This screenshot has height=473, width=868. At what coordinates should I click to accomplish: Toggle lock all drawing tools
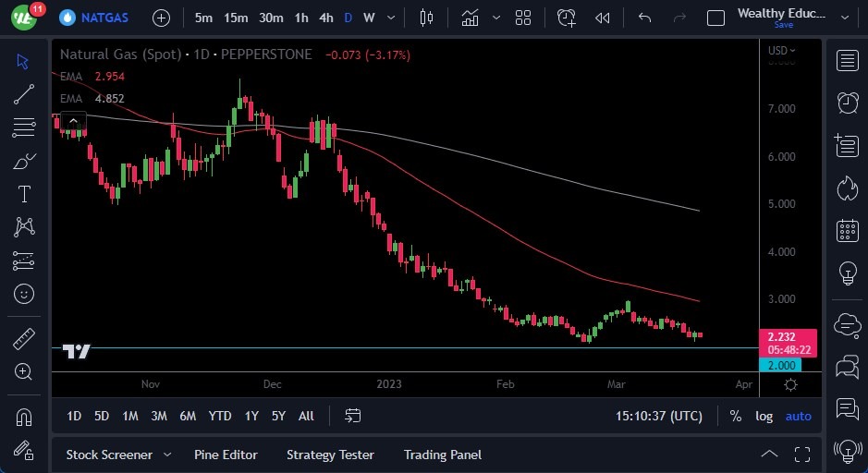(24, 450)
